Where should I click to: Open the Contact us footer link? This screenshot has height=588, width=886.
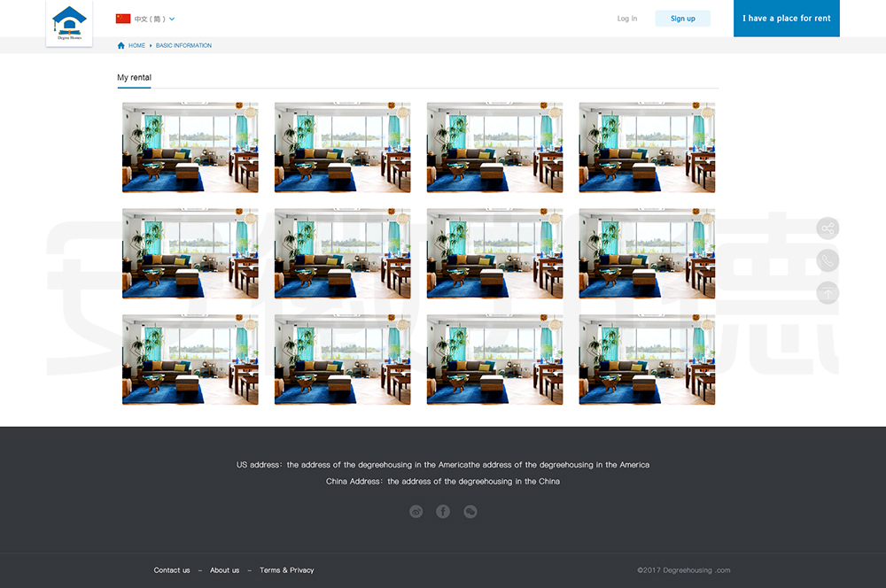172,570
